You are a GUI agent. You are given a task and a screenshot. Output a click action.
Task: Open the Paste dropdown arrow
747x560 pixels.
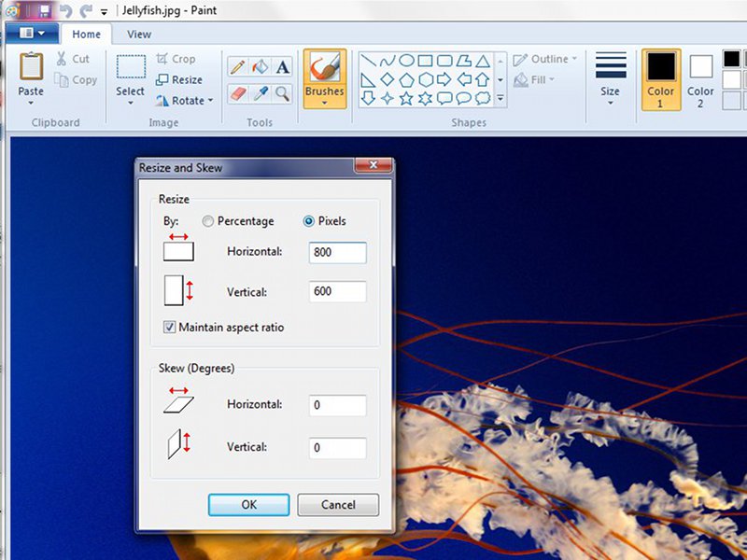click(31, 103)
